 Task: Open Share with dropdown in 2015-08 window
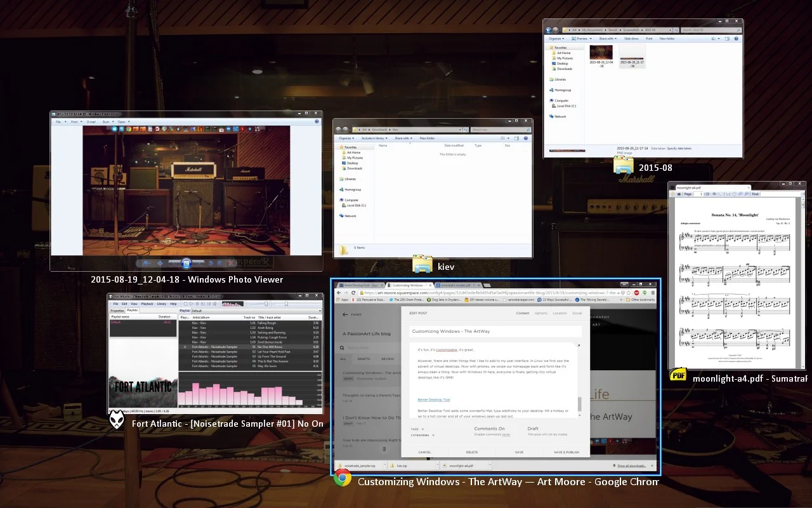[608, 39]
